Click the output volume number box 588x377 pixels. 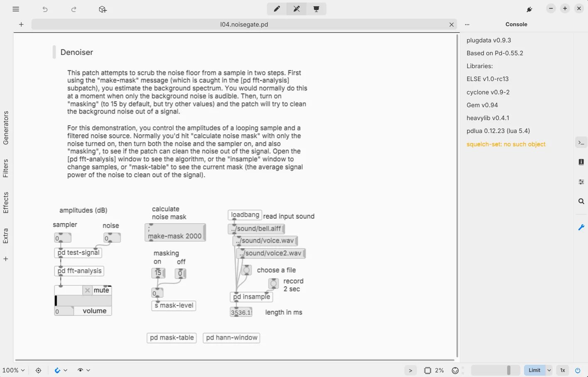click(x=64, y=311)
